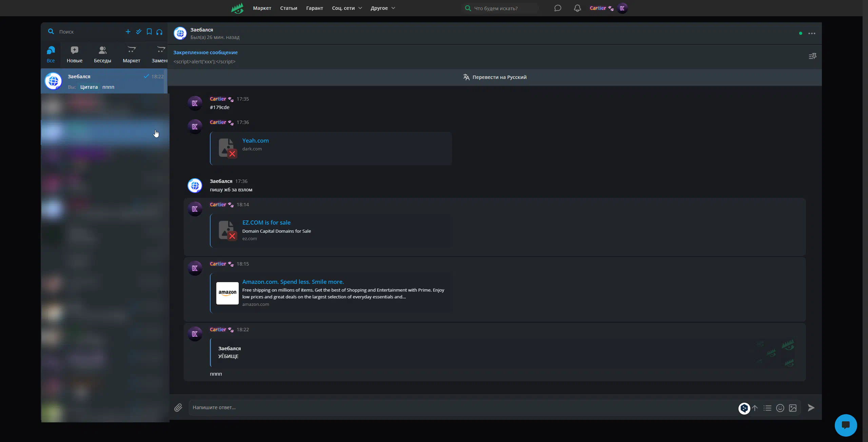Open the blue floating chat widget button
The height and width of the screenshot is (442, 868).
coord(846,425)
